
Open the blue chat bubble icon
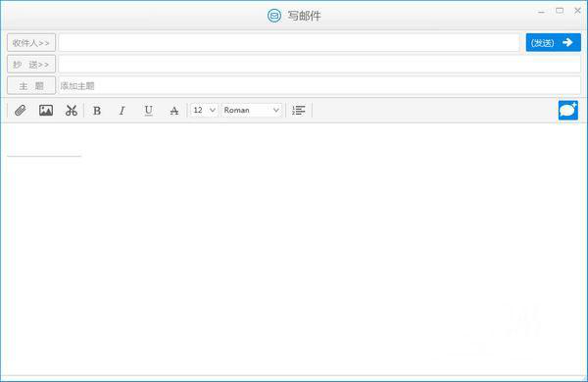point(567,111)
